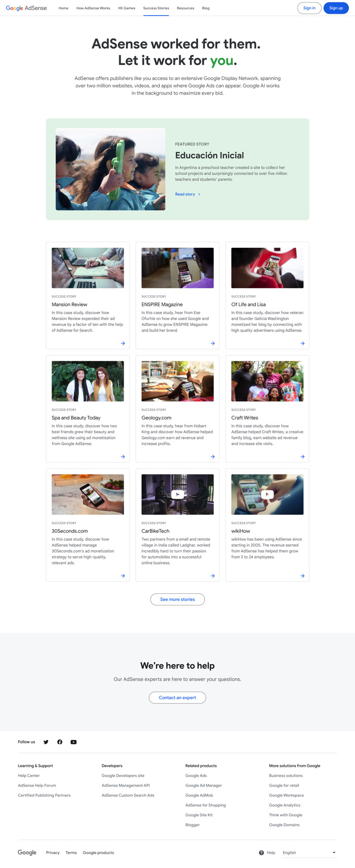Click the arrow on Mansion Review card

point(123,343)
